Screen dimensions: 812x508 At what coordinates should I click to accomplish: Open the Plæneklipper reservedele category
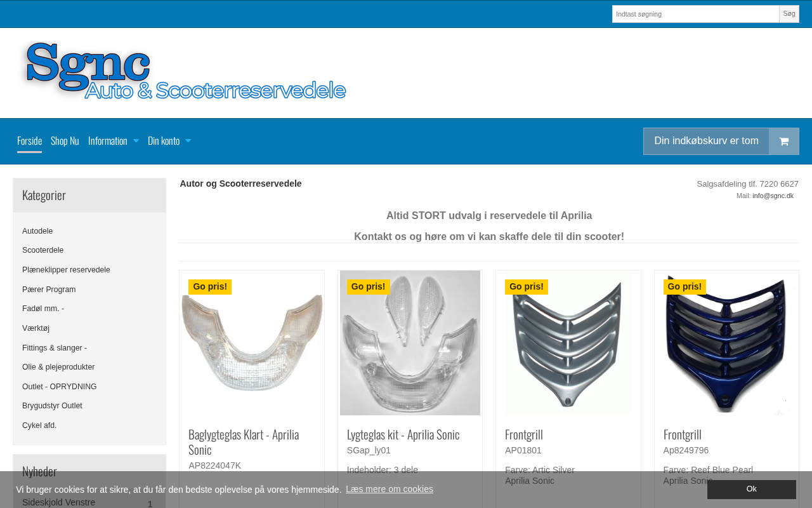66,270
